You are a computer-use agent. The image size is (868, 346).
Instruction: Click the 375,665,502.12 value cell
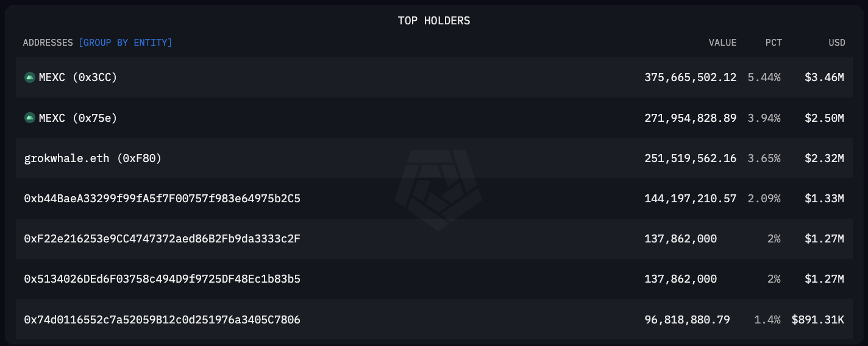690,77
